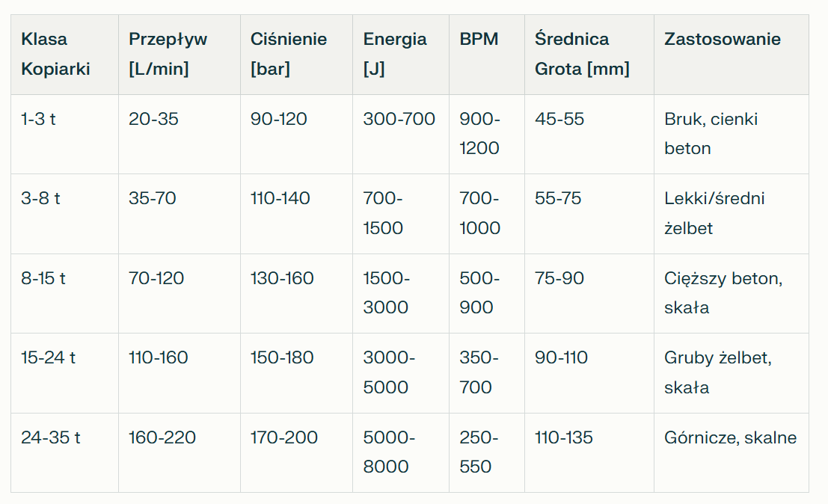The height and width of the screenshot is (504, 828).
Task: Click the Górnicze, skalne cell
Action: pyautogui.click(x=730, y=437)
